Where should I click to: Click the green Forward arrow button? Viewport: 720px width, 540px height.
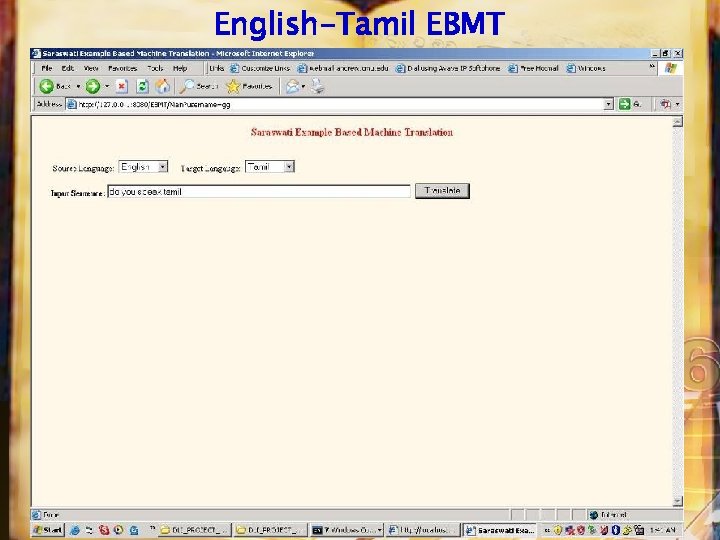pos(93,86)
